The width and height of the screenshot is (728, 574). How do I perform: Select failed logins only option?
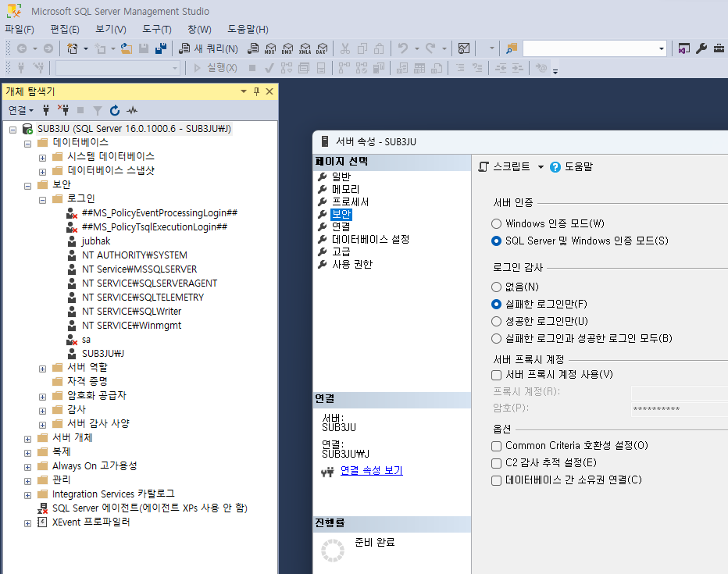[496, 304]
